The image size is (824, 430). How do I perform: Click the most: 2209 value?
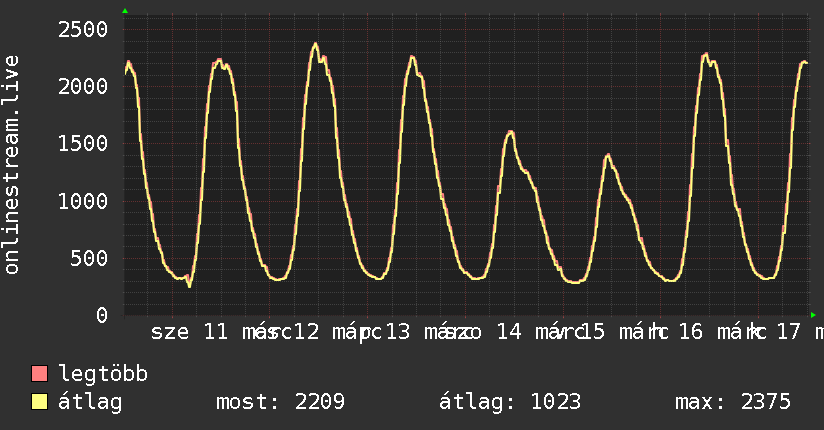click(281, 402)
